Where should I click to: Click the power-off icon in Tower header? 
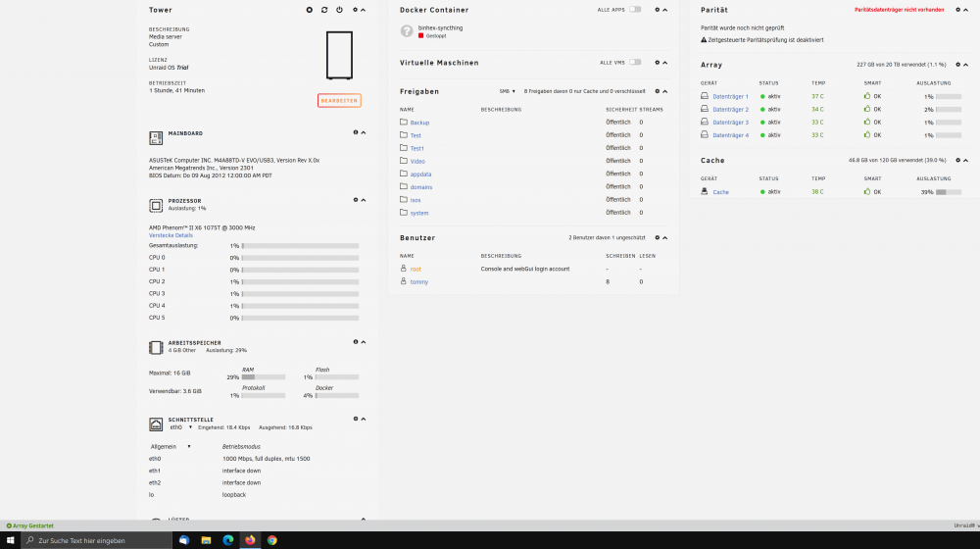coord(339,10)
